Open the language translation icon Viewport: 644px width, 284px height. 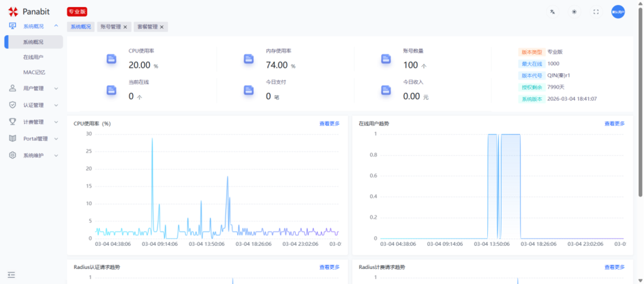tap(552, 12)
